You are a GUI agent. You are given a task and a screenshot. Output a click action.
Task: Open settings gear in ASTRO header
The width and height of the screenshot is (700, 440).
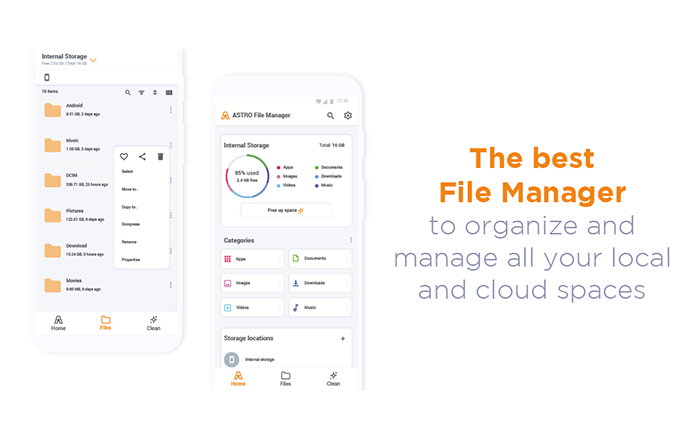coord(348,115)
